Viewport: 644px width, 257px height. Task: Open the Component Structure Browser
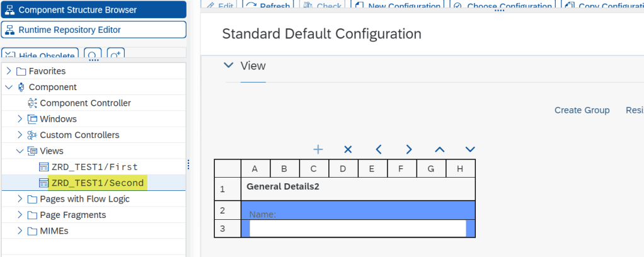point(93,10)
